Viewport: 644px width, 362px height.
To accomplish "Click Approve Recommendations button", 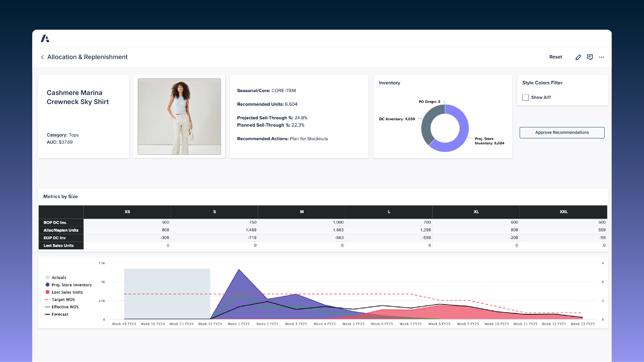I will (x=562, y=132).
